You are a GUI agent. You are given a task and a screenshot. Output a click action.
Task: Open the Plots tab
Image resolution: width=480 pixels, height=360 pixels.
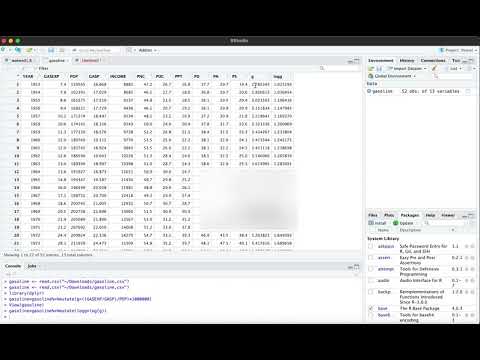(x=389, y=215)
